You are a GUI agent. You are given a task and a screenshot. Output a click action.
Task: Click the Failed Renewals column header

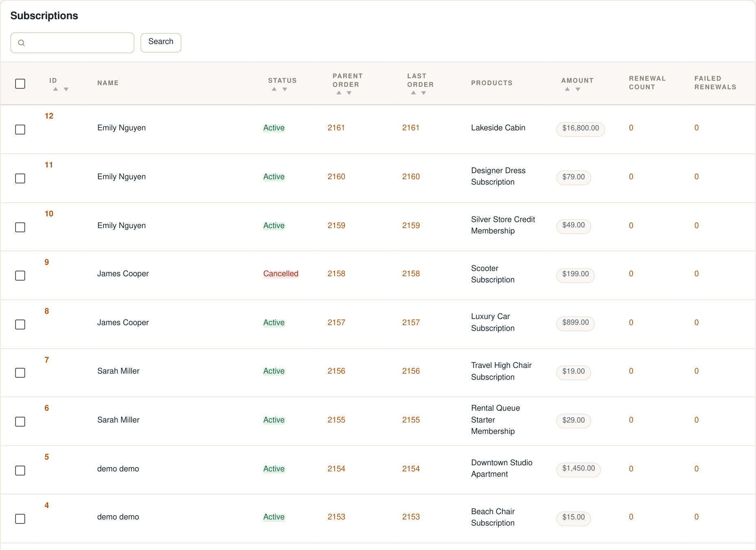click(x=715, y=83)
